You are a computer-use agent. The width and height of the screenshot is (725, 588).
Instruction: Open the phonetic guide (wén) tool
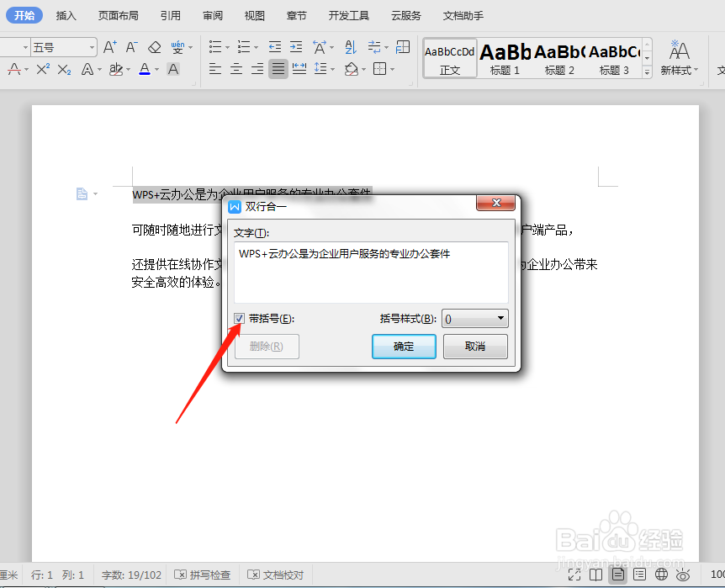point(177,47)
